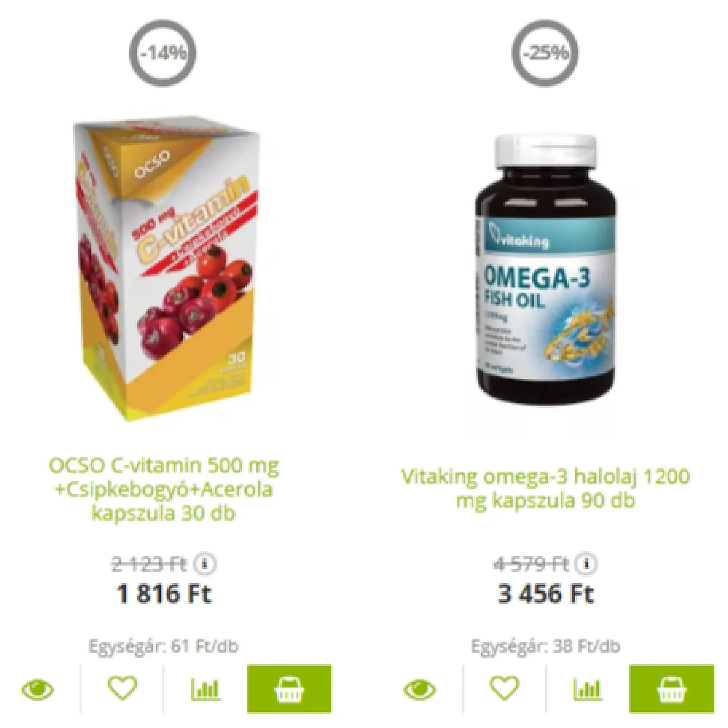Screen dimensions: 728x728
Task: Click the -14% discount badge
Action: 163,53
